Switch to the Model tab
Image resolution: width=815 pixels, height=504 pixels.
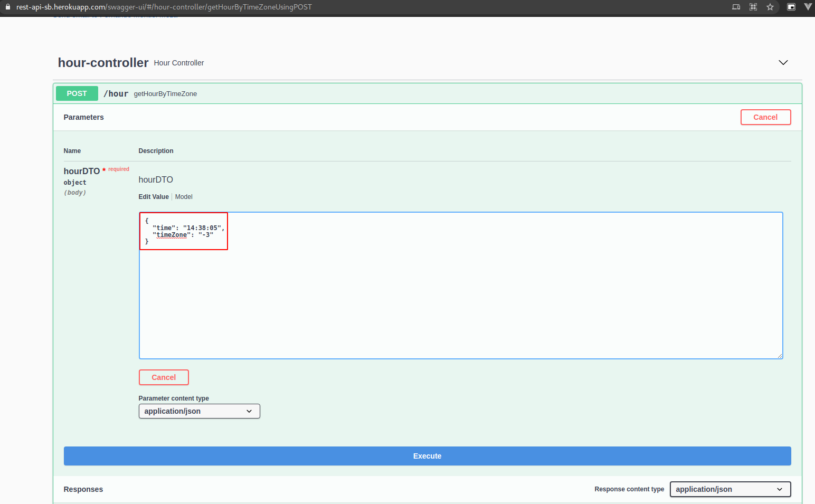[x=184, y=197]
